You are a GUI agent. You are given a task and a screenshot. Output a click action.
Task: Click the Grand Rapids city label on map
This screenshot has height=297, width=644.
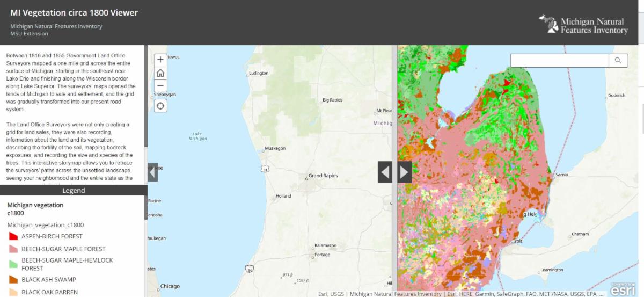tap(323, 176)
